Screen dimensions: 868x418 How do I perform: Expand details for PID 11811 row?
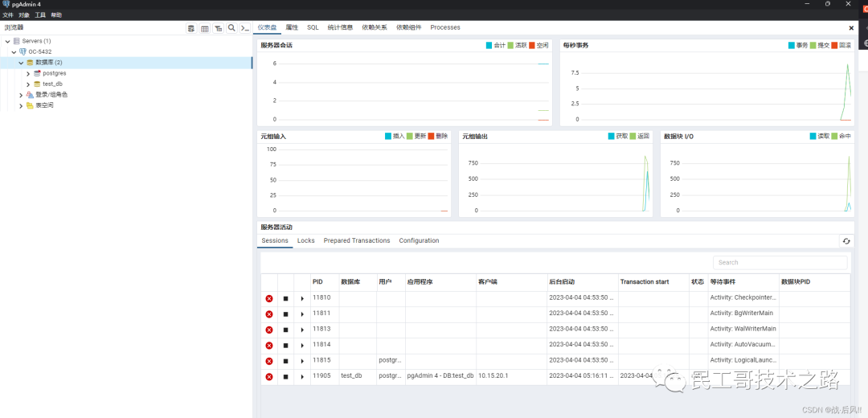pos(302,314)
